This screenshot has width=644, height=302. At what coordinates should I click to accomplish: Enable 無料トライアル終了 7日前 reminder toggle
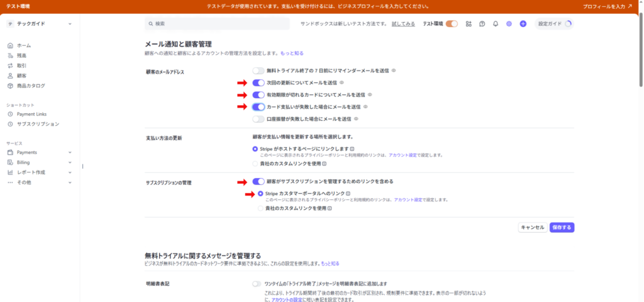click(258, 70)
